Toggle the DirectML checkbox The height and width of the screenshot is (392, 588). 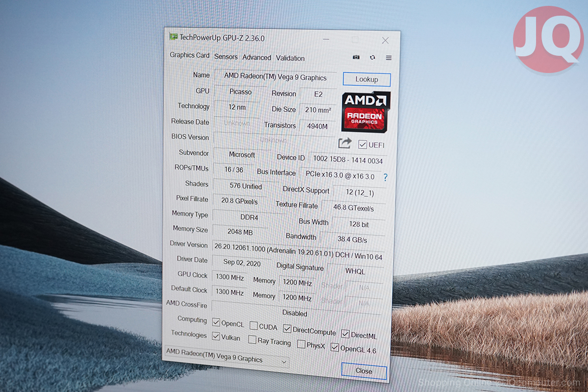(x=345, y=334)
